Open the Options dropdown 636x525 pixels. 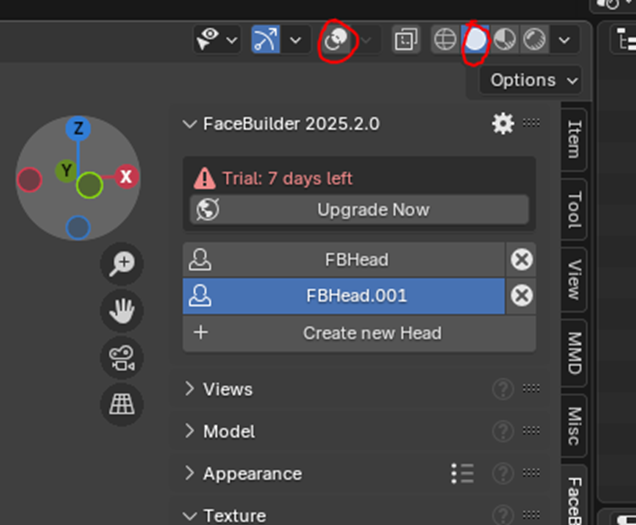coord(534,80)
